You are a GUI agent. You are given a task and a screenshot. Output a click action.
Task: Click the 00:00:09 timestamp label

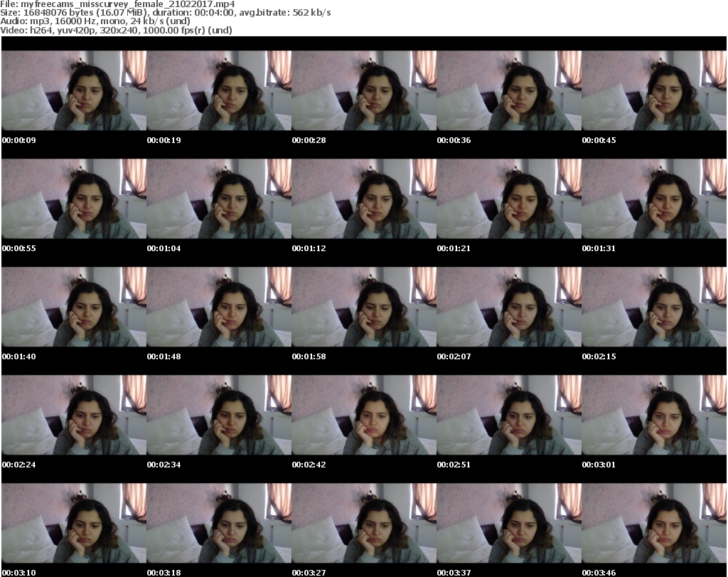[x=19, y=140]
